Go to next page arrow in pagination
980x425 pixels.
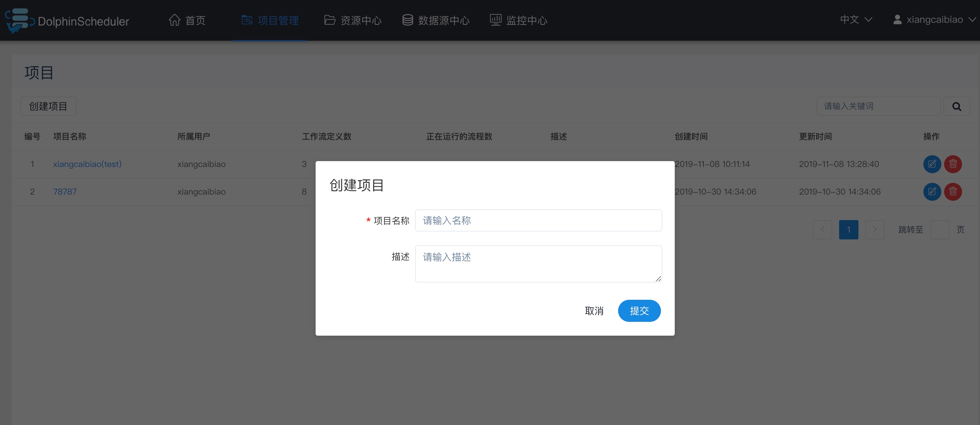[875, 230]
